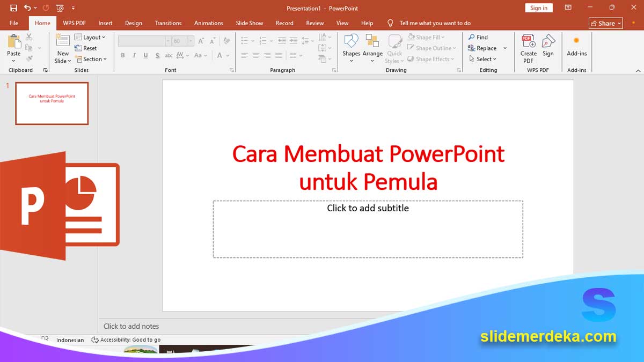Click the Share button
The width and height of the screenshot is (644, 362).
pos(606,23)
